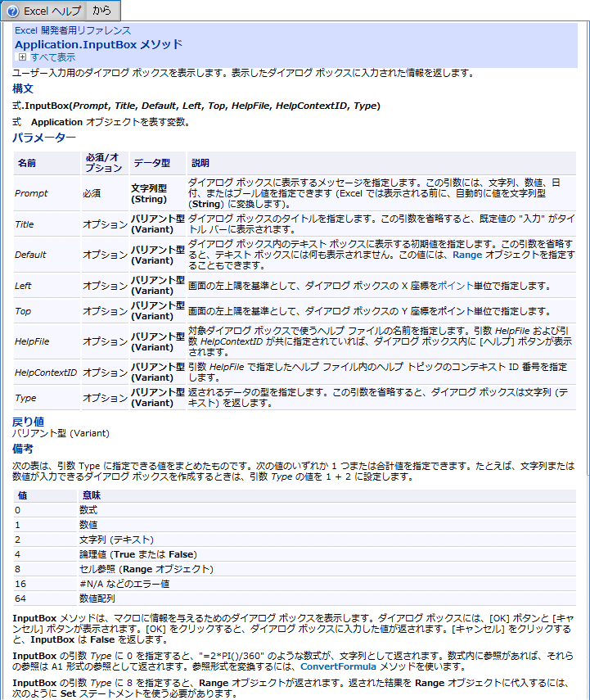Click the 構文 section heading
The height and width of the screenshot is (700, 590).
(23, 88)
